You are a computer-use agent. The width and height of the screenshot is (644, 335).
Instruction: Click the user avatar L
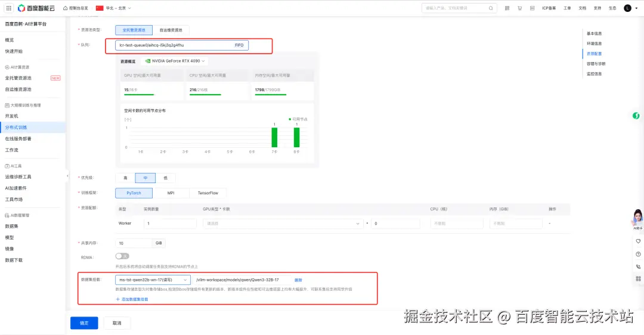click(x=627, y=8)
